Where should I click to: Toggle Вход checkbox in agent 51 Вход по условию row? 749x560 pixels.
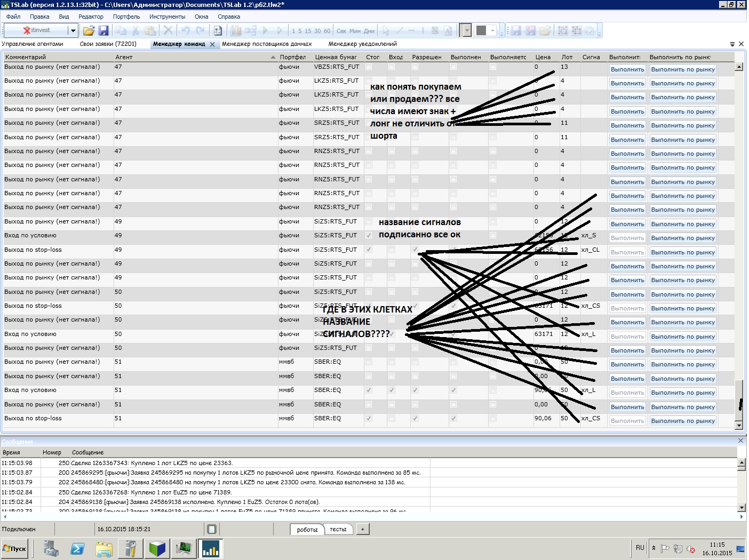[392, 390]
